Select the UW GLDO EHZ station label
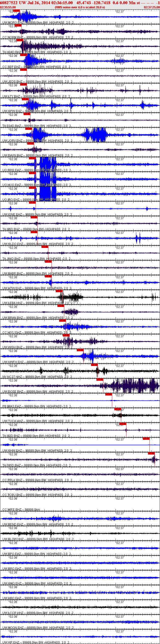The height and width of the screenshot is (644, 160). (x=38, y=244)
